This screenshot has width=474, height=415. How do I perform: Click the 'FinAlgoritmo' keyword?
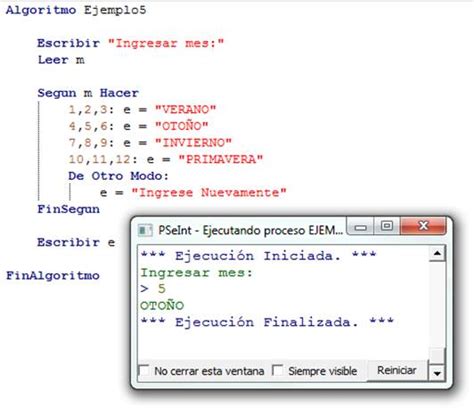point(53,276)
